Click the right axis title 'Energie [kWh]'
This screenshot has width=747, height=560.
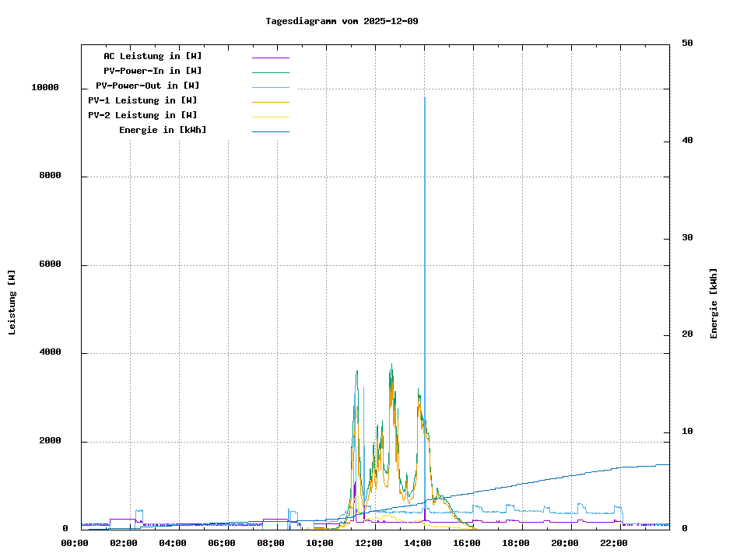[x=714, y=303]
